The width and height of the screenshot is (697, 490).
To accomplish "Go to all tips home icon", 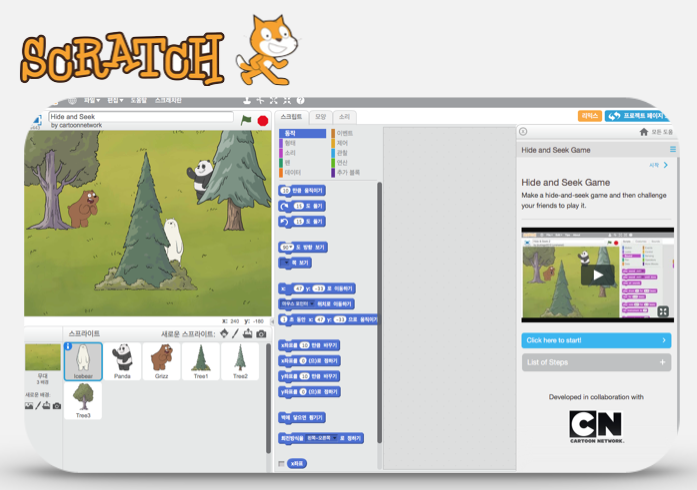I will 644,132.
